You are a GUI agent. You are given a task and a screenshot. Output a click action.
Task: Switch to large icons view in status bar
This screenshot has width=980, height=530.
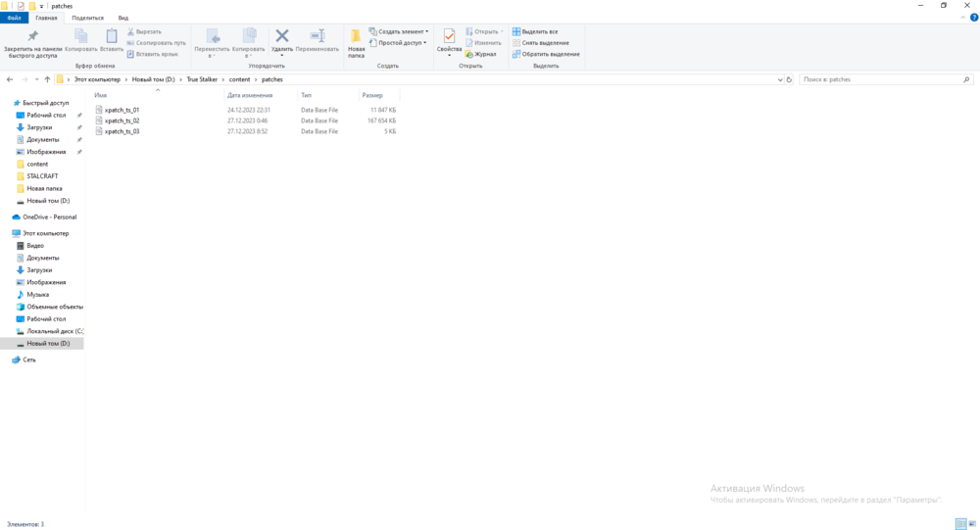[x=972, y=524]
